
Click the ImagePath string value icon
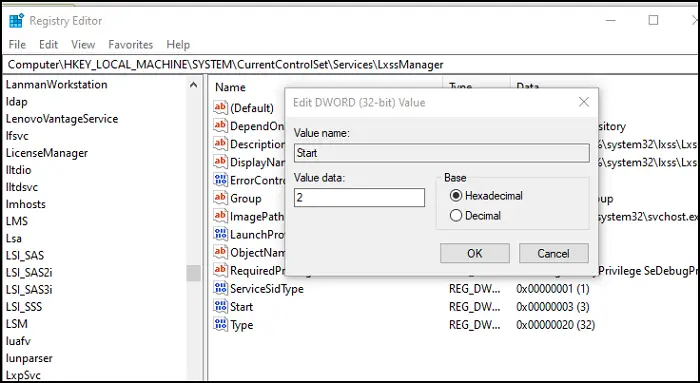[220, 216]
